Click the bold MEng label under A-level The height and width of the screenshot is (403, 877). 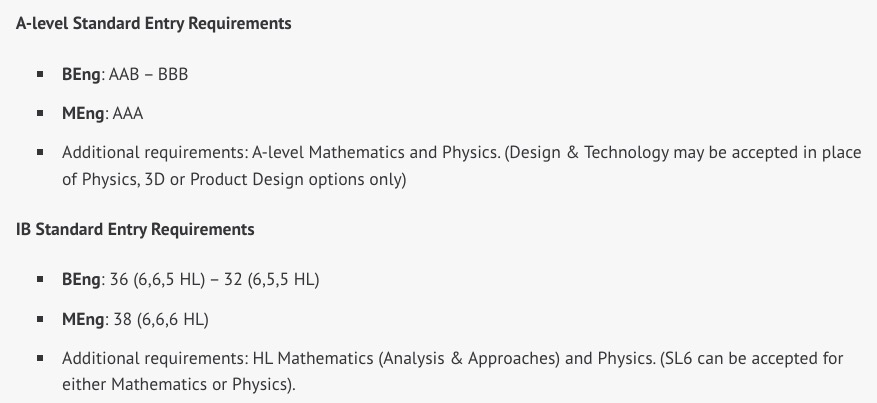coord(83,113)
